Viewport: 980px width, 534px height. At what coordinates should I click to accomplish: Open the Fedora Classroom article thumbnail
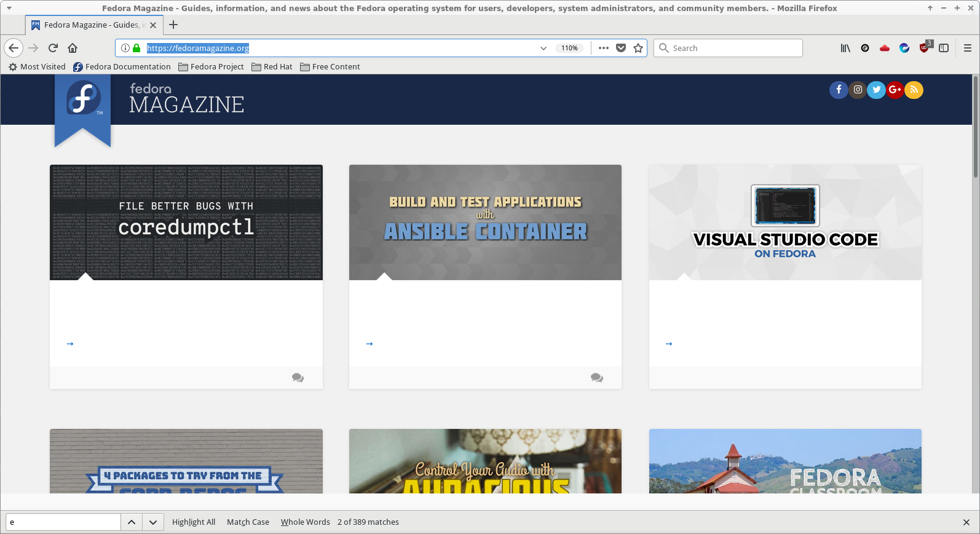point(785,461)
